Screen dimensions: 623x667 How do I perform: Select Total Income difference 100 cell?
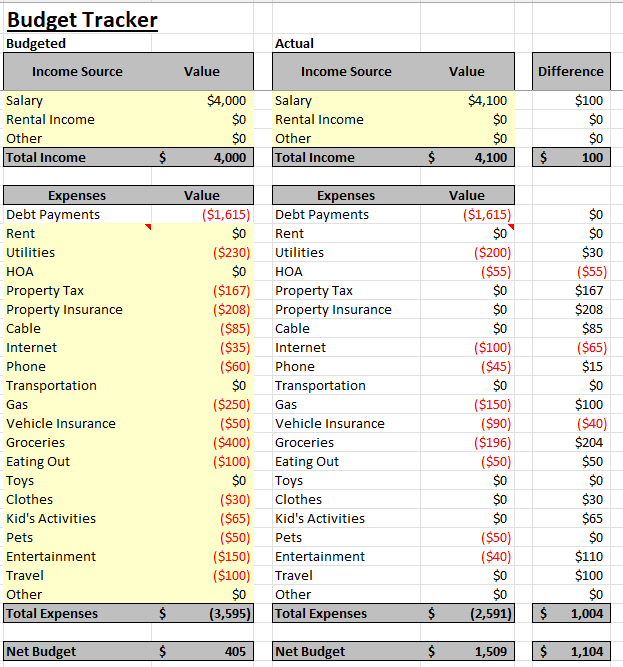tap(571, 157)
